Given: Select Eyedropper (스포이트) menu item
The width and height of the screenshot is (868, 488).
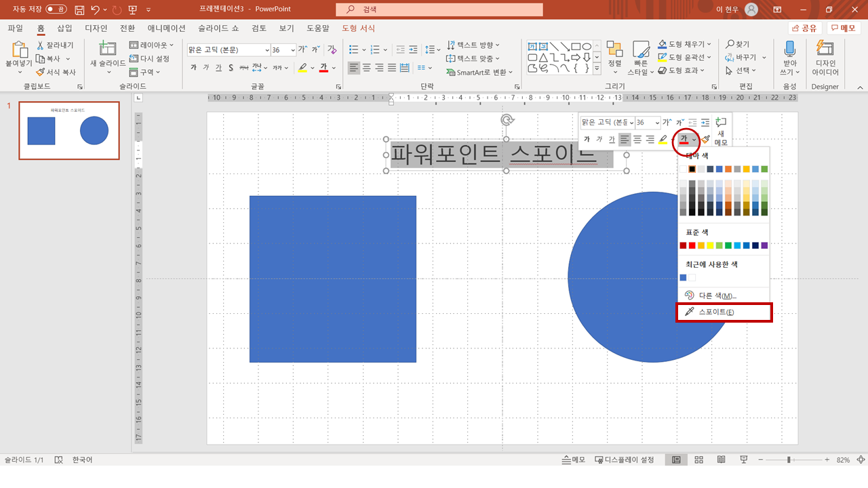Looking at the screenshot, I should [x=724, y=312].
